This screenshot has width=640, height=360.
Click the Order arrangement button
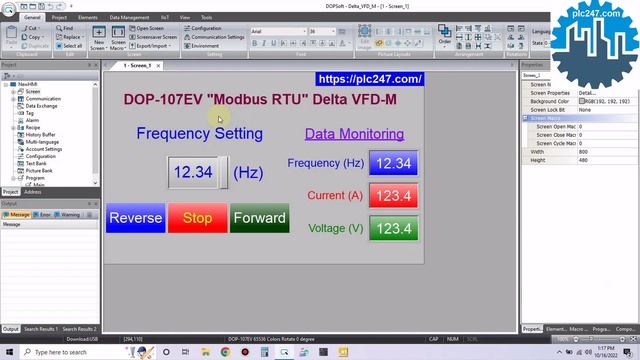pyautogui.click(x=444, y=36)
